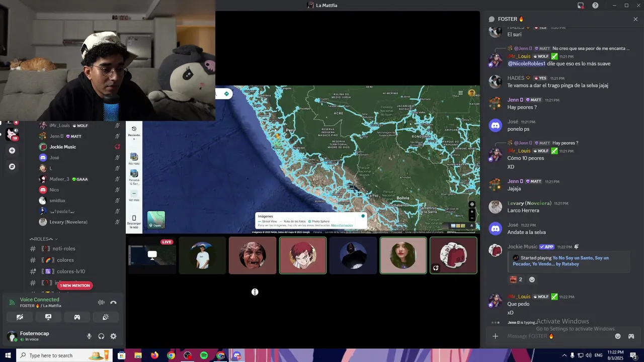Open the Capas map layers thumbnail

(x=156, y=220)
